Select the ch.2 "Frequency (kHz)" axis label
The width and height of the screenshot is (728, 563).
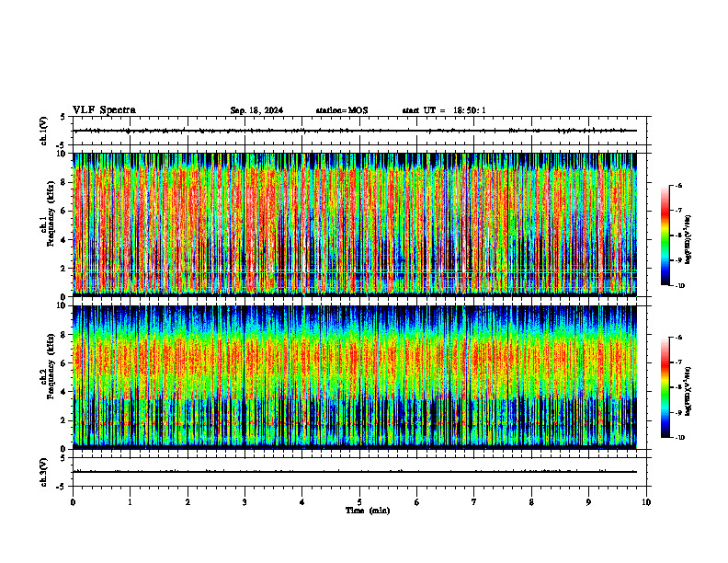[x=51, y=366]
